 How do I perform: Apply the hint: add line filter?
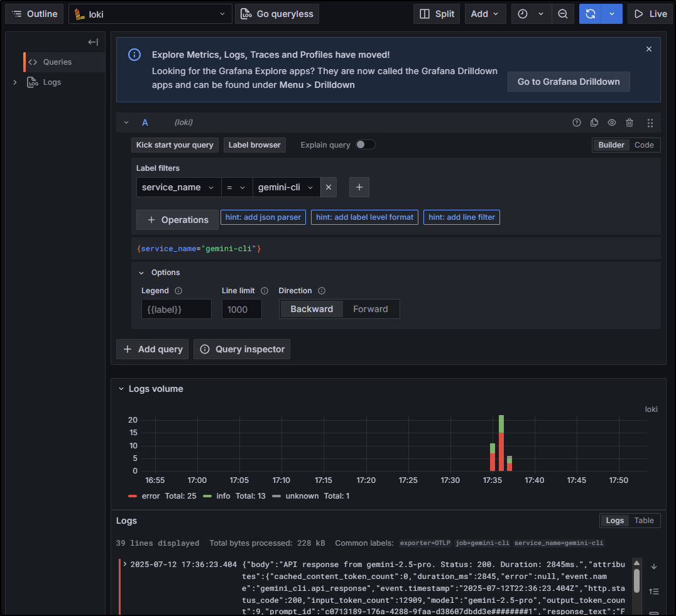[462, 217]
